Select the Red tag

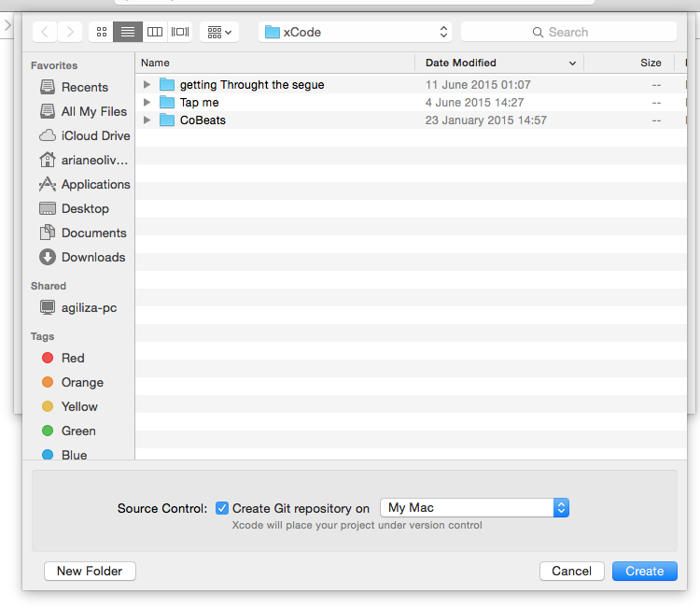pyautogui.click(x=73, y=358)
